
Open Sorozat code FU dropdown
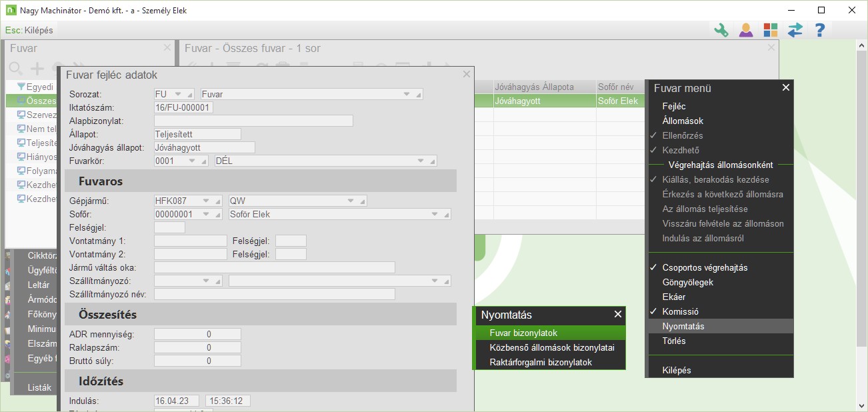click(178, 94)
